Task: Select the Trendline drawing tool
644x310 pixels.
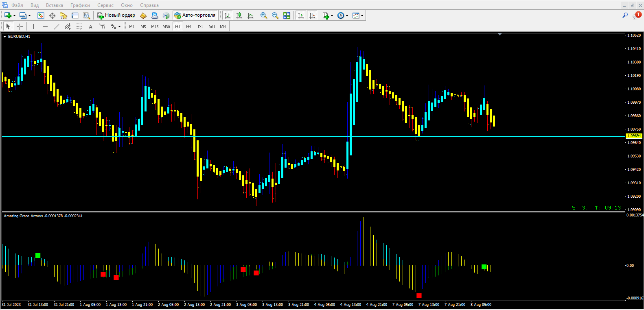Action: (x=56, y=26)
